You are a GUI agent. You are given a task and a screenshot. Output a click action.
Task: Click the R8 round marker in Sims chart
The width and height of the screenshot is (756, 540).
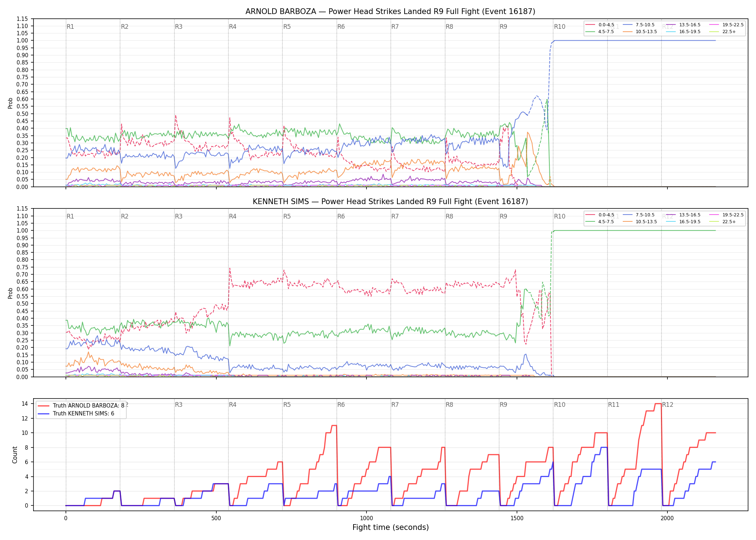pyautogui.click(x=449, y=216)
